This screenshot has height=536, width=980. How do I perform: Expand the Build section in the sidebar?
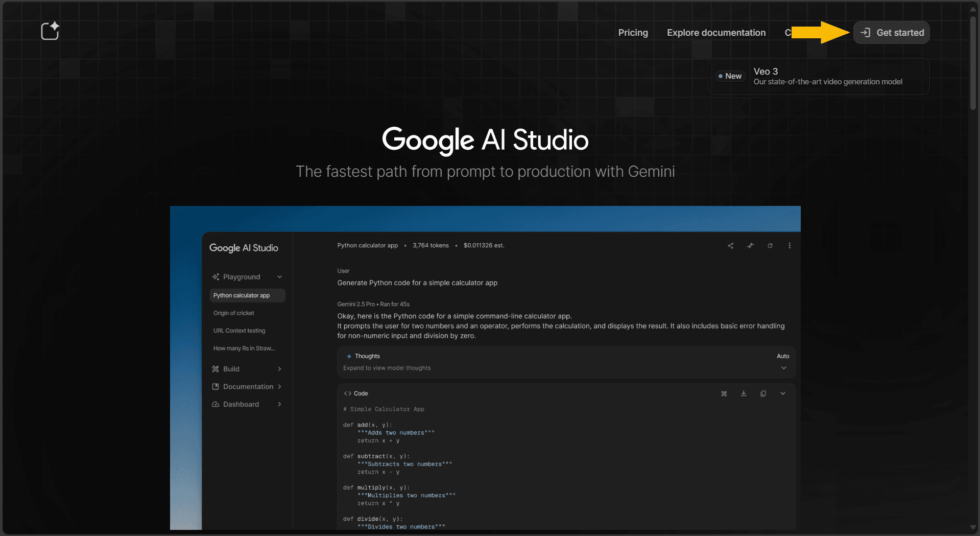tap(279, 369)
